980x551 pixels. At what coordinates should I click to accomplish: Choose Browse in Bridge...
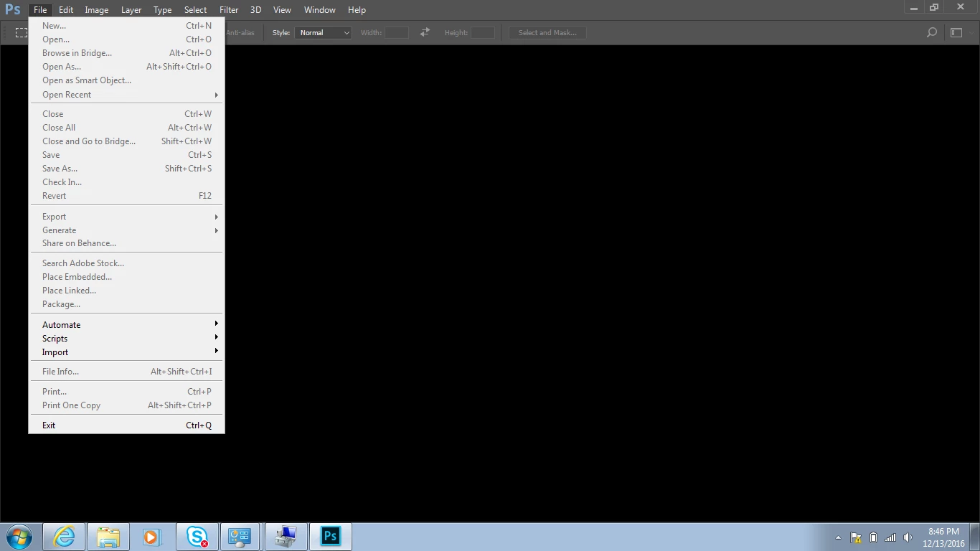point(126,53)
